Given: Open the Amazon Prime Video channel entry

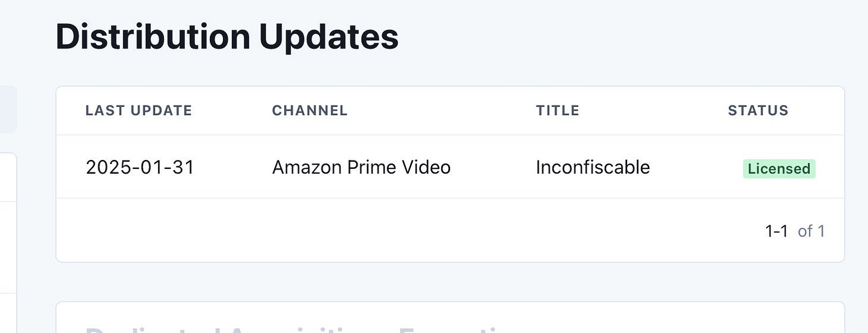Looking at the screenshot, I should tap(361, 167).
